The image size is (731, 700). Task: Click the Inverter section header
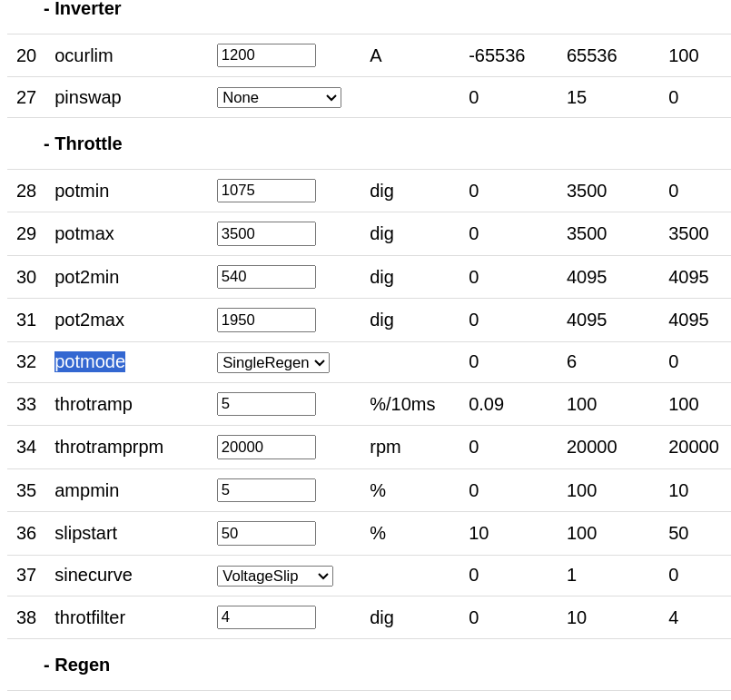(x=82, y=9)
